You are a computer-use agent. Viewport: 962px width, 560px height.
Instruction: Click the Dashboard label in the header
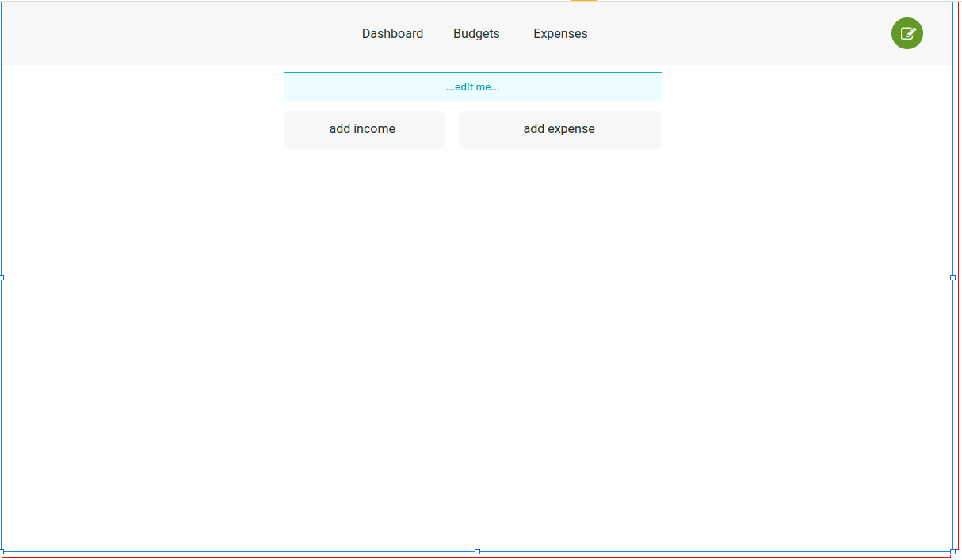[x=392, y=33]
